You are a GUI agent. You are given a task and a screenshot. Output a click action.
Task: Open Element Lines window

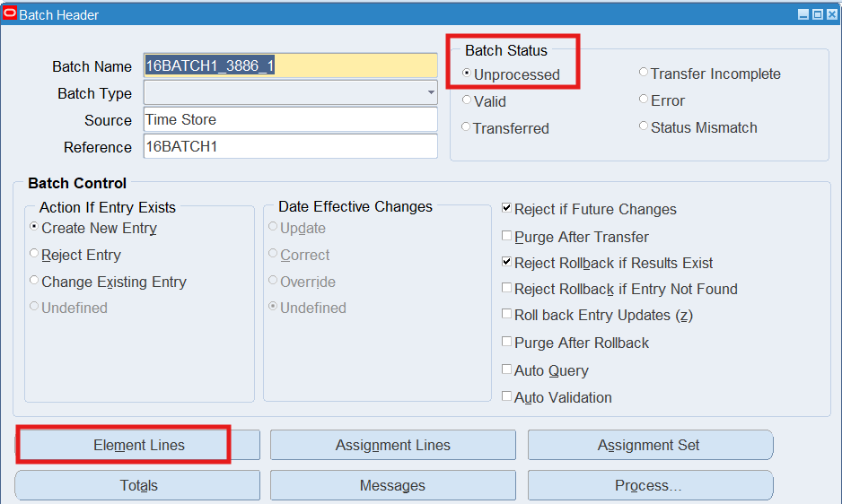pos(138,445)
